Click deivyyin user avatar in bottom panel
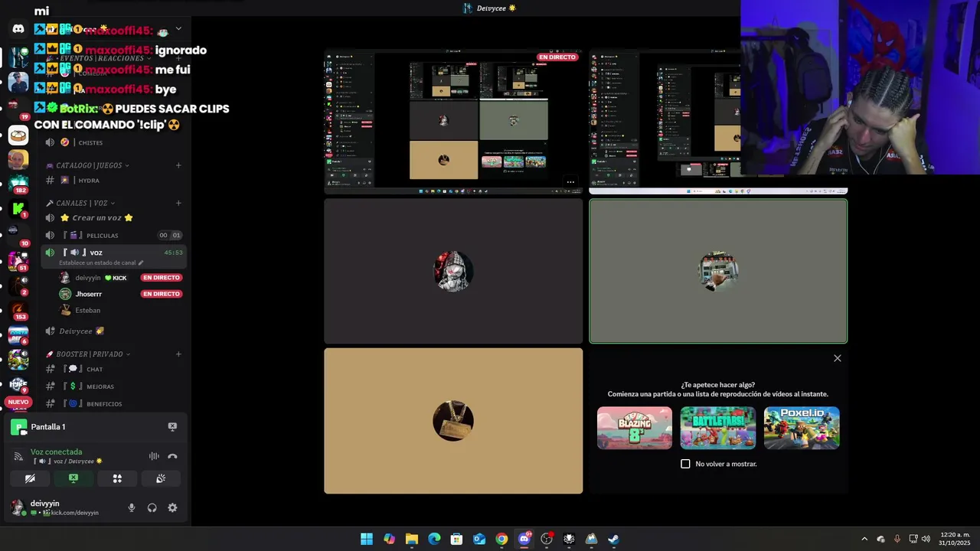 [x=18, y=507]
